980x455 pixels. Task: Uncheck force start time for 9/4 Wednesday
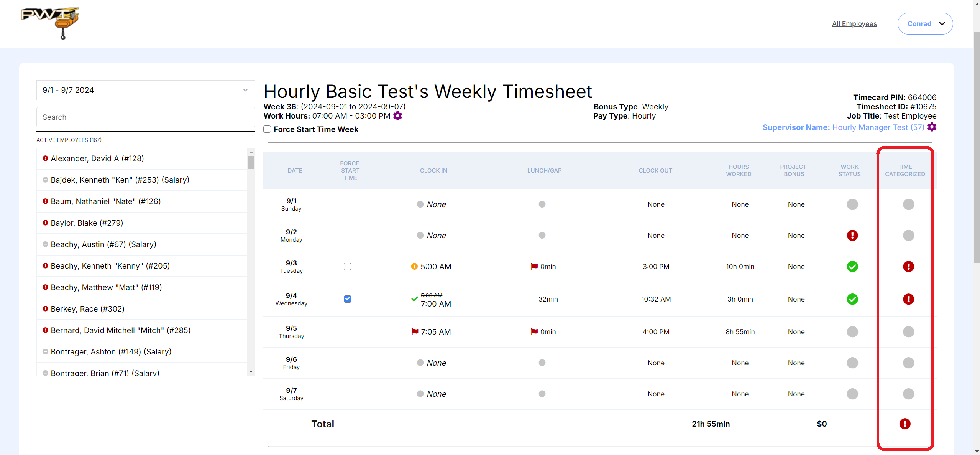tap(347, 299)
